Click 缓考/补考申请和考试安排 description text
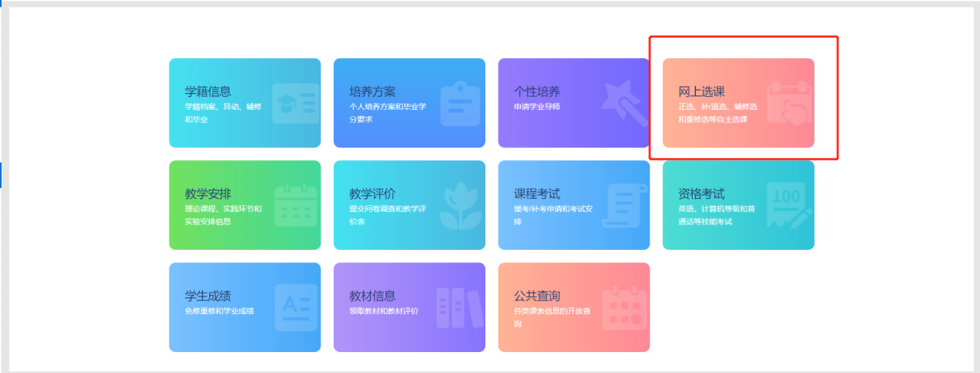The height and width of the screenshot is (373, 980). tap(553, 215)
